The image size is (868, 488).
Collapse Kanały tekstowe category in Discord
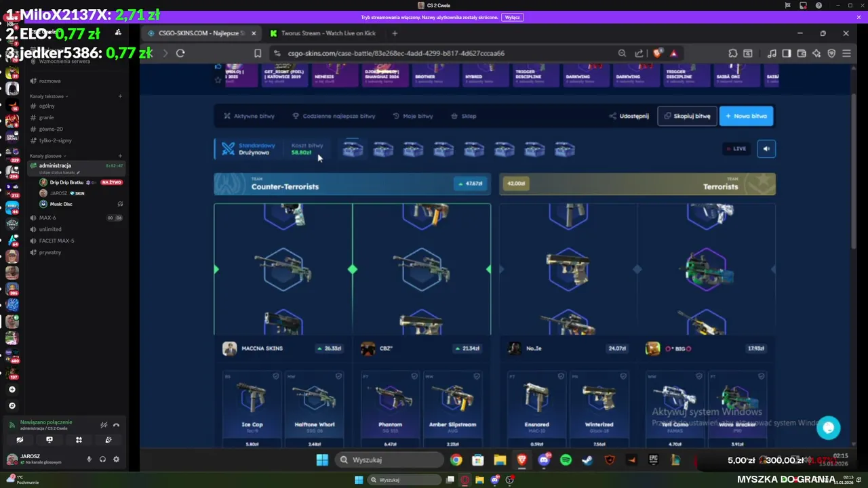48,96
